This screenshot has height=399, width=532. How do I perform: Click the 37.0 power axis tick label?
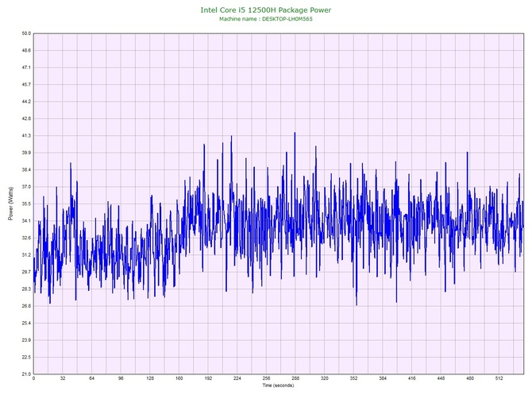(26, 187)
